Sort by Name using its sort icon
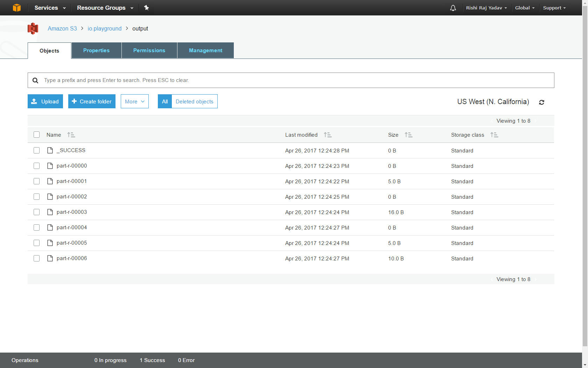Image resolution: width=588 pixels, height=368 pixels. pyautogui.click(x=71, y=135)
